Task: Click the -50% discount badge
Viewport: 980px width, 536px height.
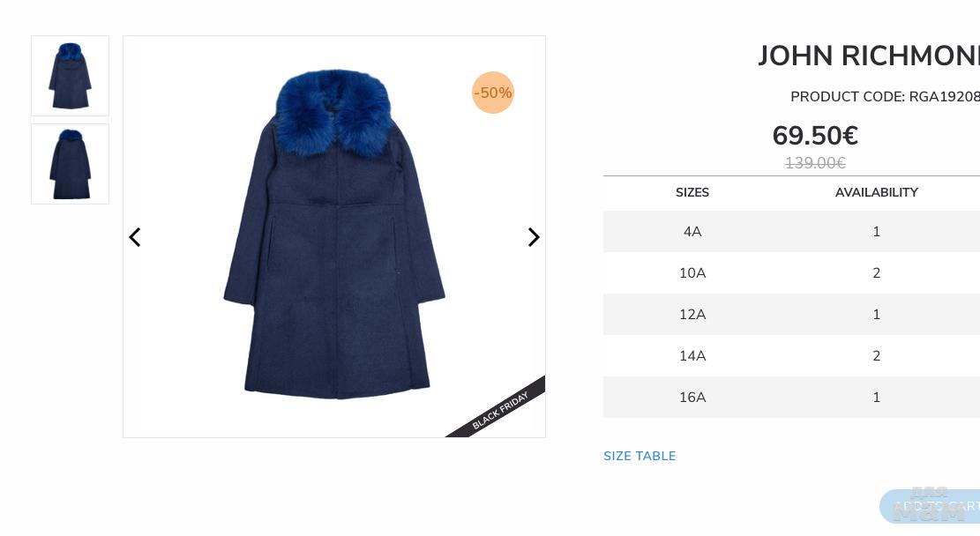Action: (x=493, y=93)
